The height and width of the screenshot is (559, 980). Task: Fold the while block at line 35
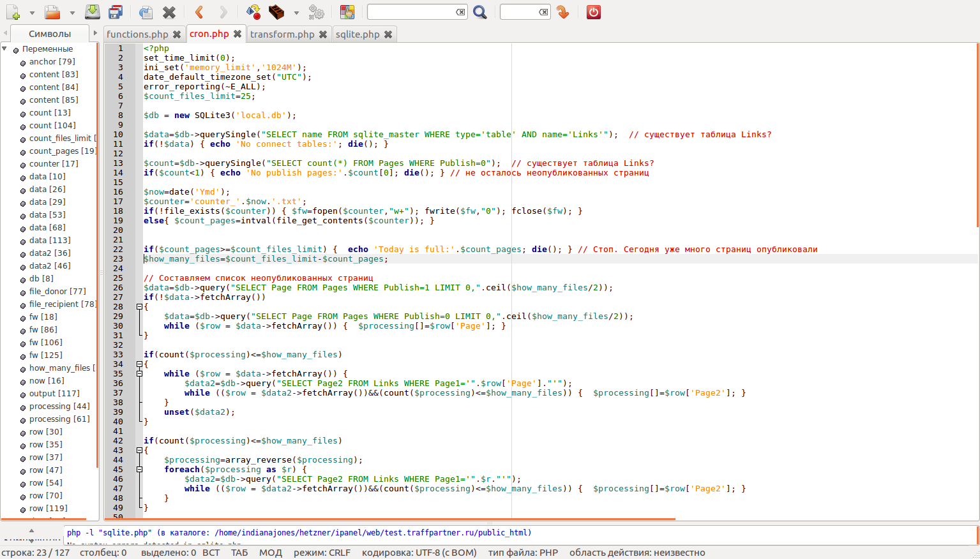139,374
